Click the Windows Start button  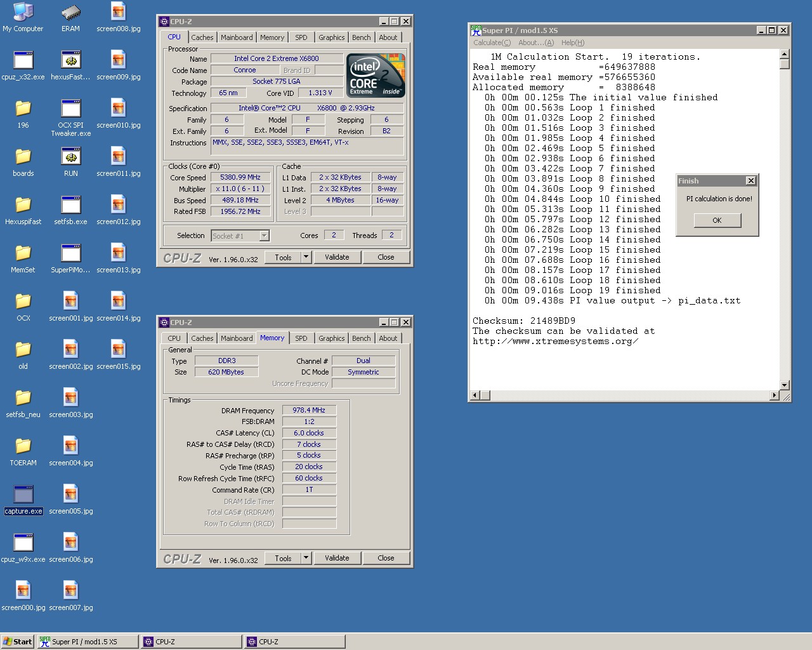click(x=17, y=642)
